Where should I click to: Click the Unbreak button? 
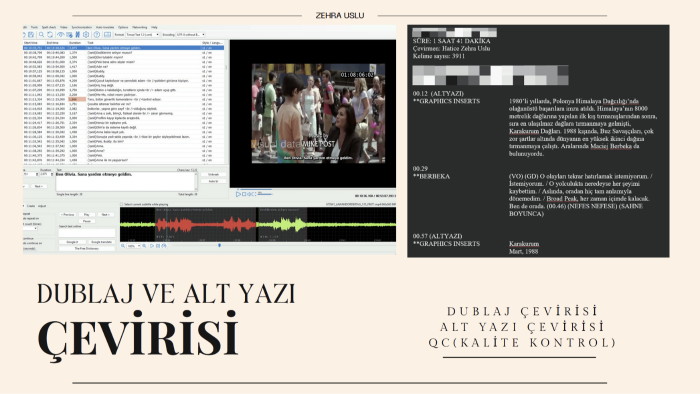213,174
